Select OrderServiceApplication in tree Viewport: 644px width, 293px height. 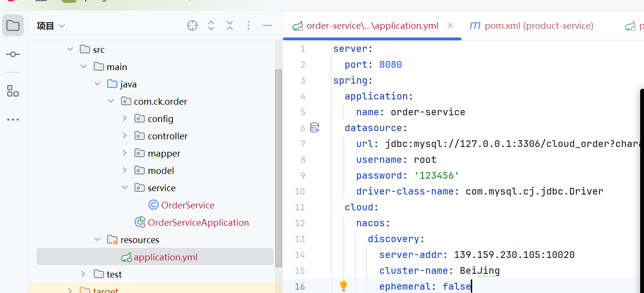coord(198,222)
